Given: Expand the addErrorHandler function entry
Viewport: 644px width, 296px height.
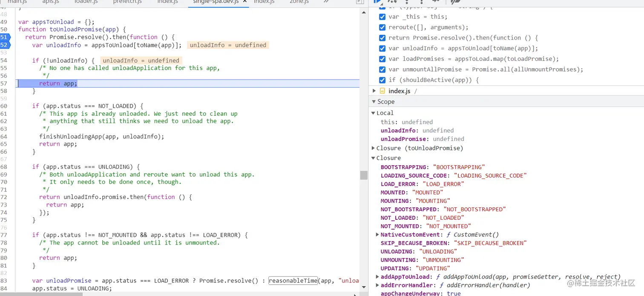Looking at the screenshot, I should point(377,285).
